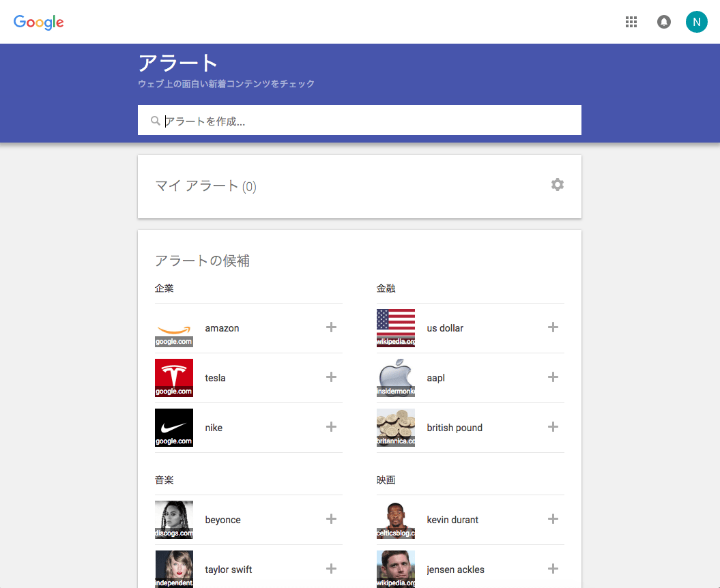Click the ウェブ上の面白い新着コンテンツをチェック subtitle

[x=227, y=83]
